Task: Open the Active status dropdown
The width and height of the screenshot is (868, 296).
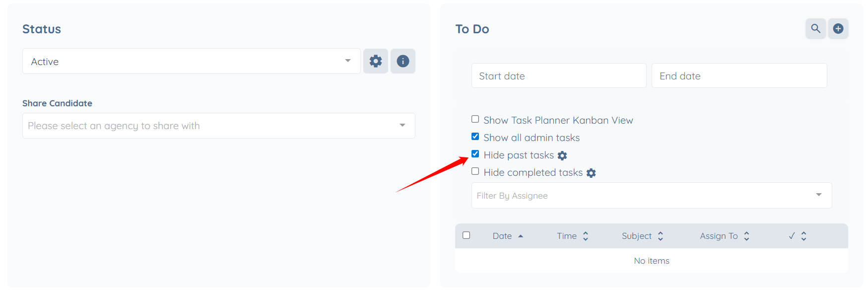Action: click(191, 61)
